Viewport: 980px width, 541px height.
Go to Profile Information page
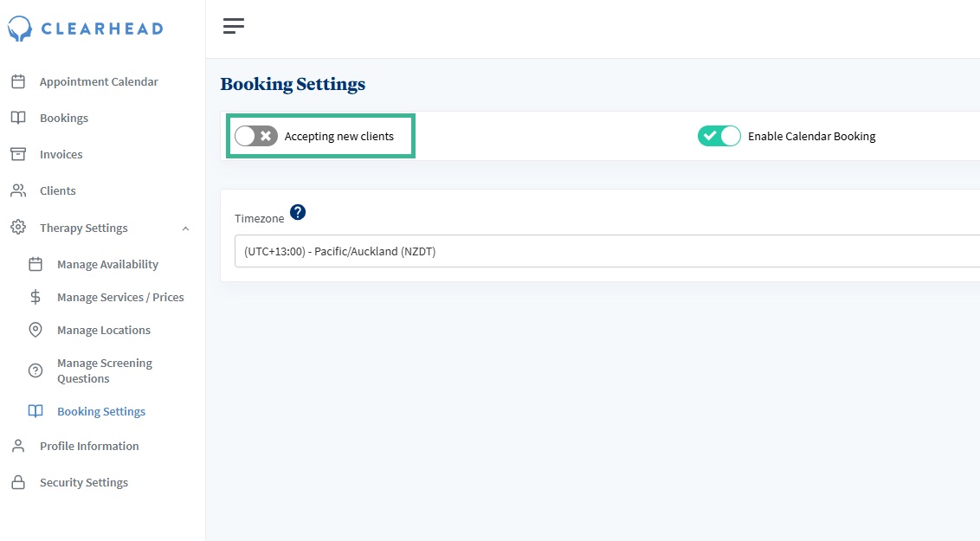[x=89, y=447]
